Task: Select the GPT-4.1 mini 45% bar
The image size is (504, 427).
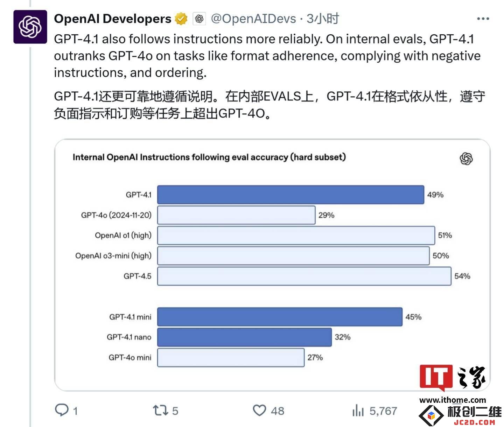Action: (280, 317)
